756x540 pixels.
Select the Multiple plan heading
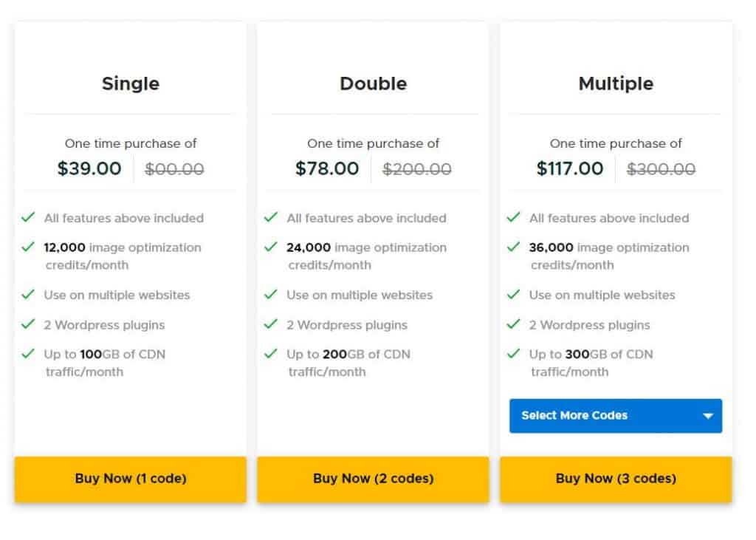(x=616, y=84)
